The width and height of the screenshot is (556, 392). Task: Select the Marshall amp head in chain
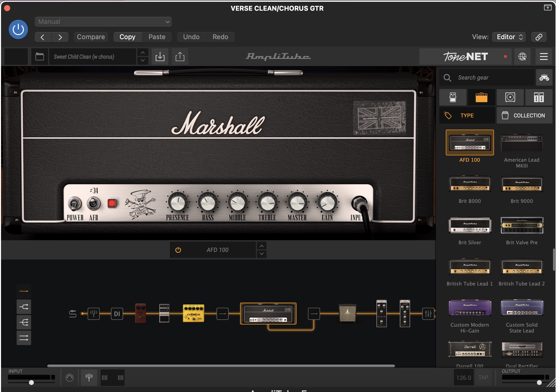pyautogui.click(x=268, y=314)
